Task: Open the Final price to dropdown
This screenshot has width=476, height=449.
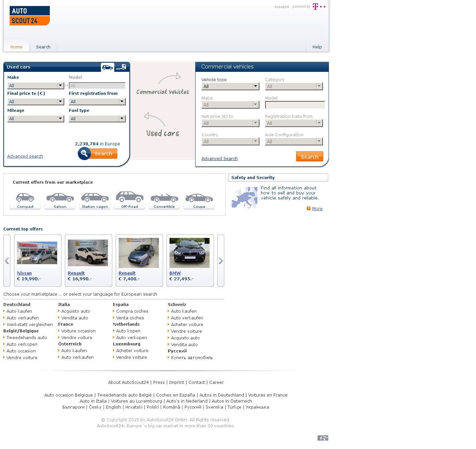Action: (36, 102)
